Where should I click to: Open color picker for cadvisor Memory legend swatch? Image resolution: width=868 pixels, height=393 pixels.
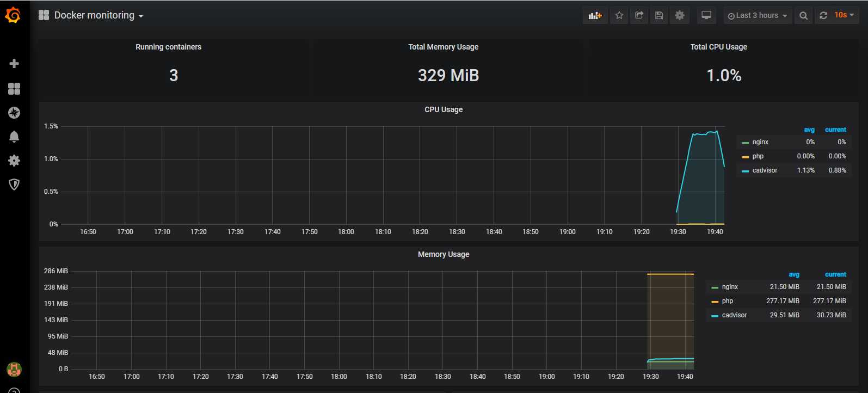tap(715, 316)
